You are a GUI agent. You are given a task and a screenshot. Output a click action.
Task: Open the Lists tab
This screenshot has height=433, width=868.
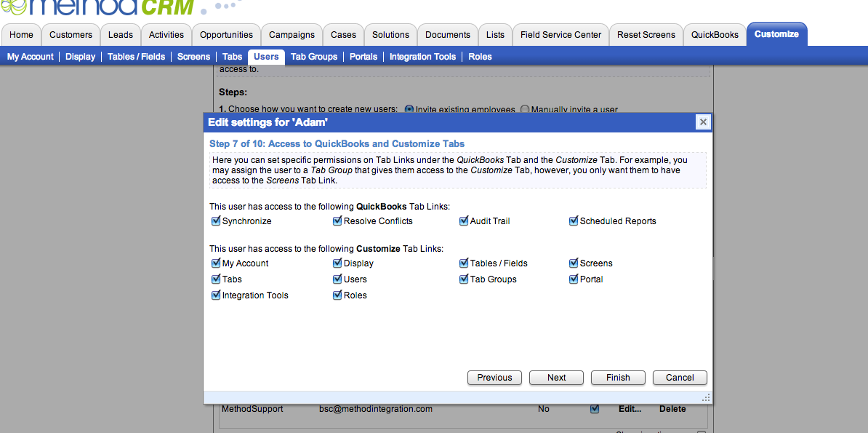[x=495, y=34]
